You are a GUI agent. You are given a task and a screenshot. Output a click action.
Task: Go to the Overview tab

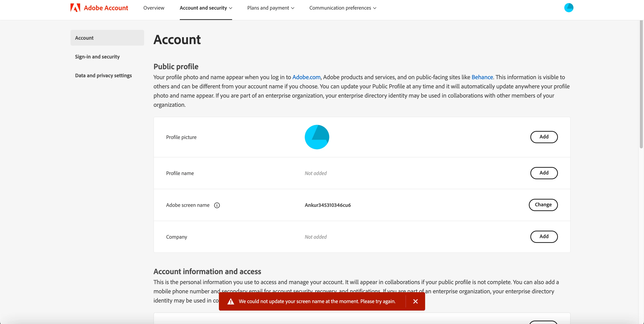[x=154, y=8]
